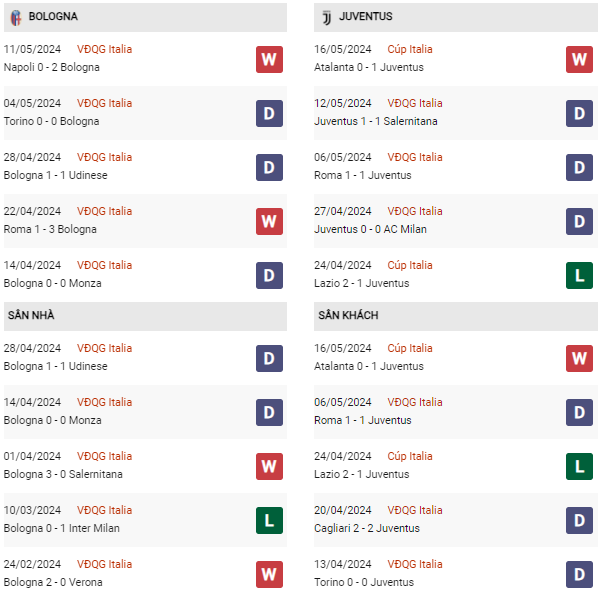Click the D badge for Juventus 0 - 0 AC Milan
Viewport: 600px width, 595px height.
pos(579,221)
